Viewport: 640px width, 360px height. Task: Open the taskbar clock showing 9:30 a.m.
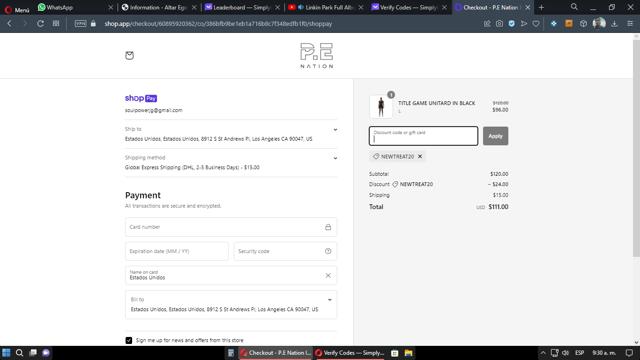604,353
